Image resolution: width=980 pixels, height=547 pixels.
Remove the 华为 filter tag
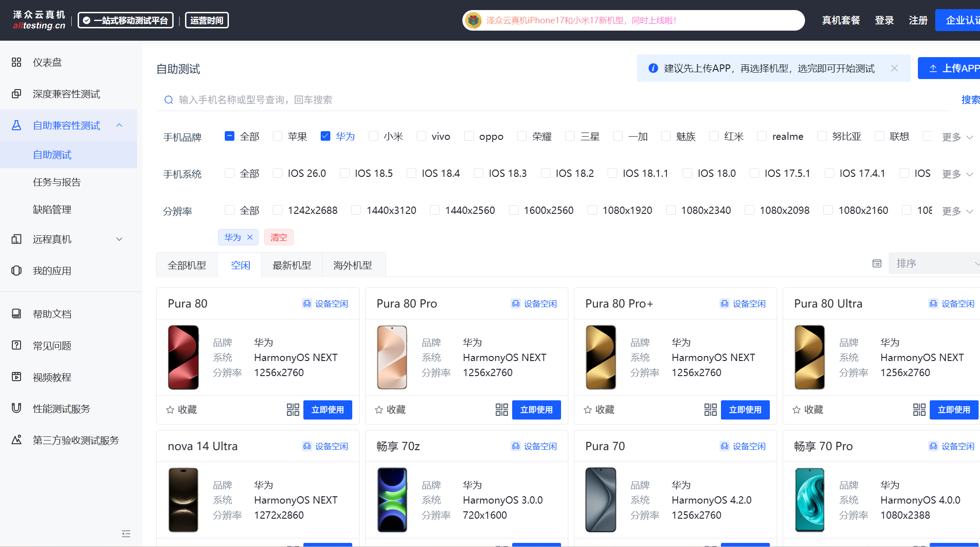(x=250, y=237)
